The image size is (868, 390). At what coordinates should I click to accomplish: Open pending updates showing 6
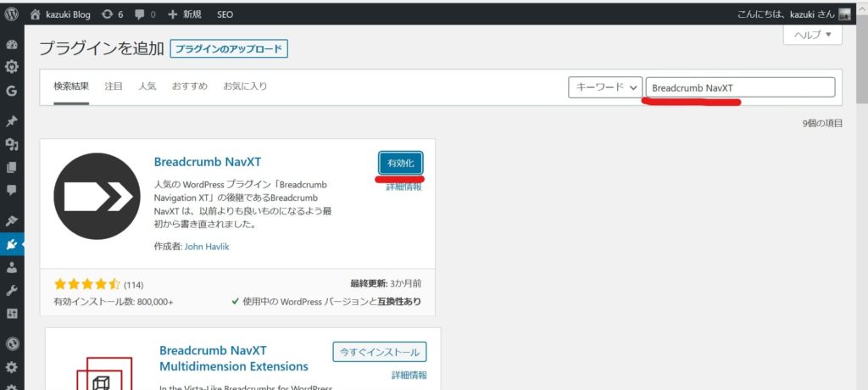click(x=112, y=14)
